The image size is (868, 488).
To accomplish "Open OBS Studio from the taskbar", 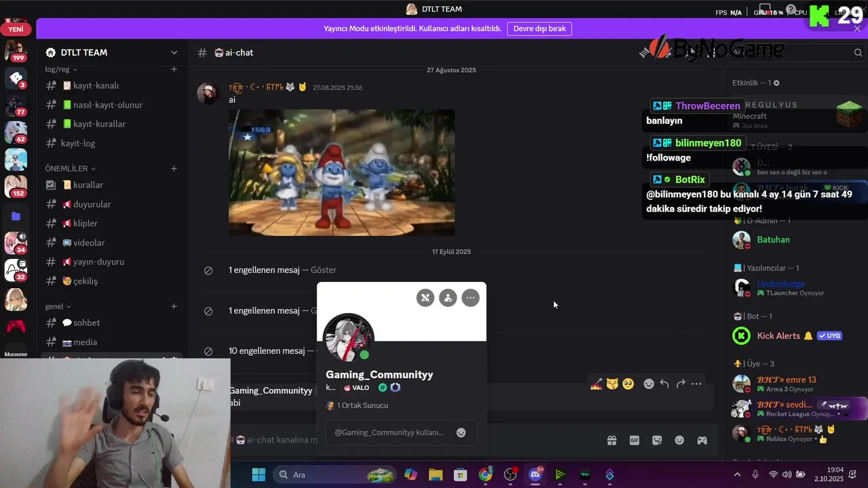I will (x=510, y=474).
